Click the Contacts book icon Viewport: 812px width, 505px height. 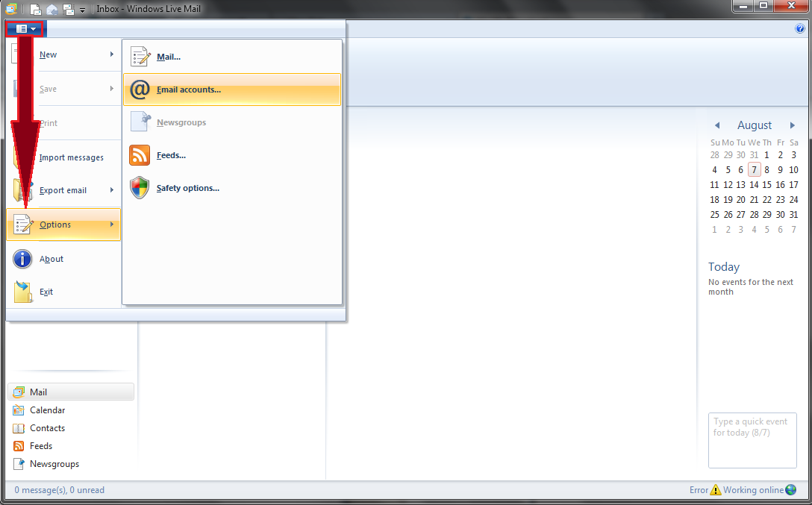click(x=19, y=428)
